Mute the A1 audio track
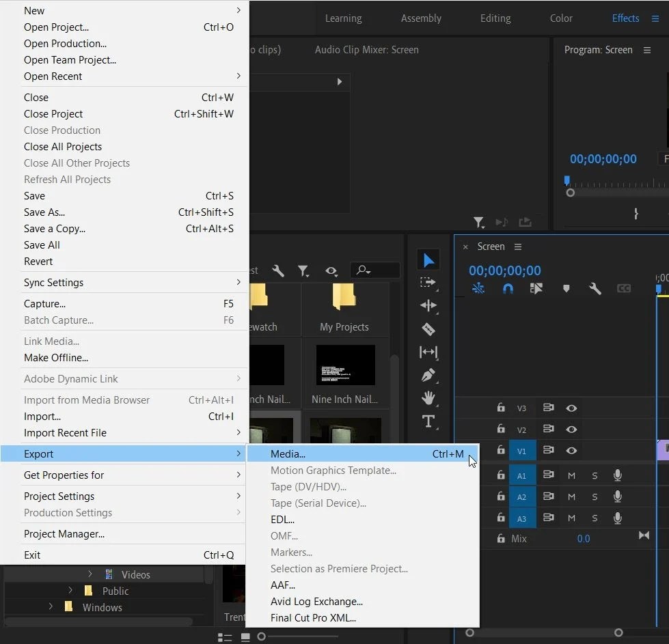Viewport: 669px width, 644px height. [571, 475]
